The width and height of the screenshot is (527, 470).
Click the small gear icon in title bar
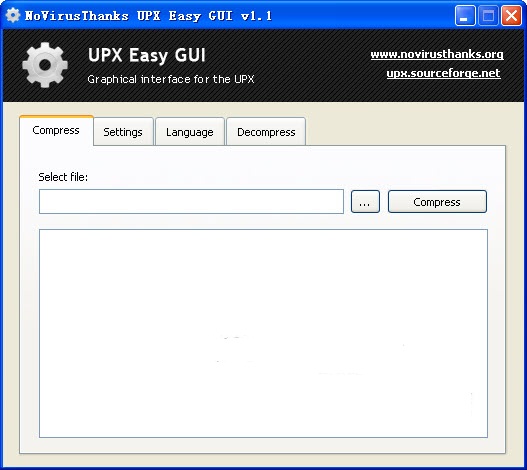click(13, 15)
